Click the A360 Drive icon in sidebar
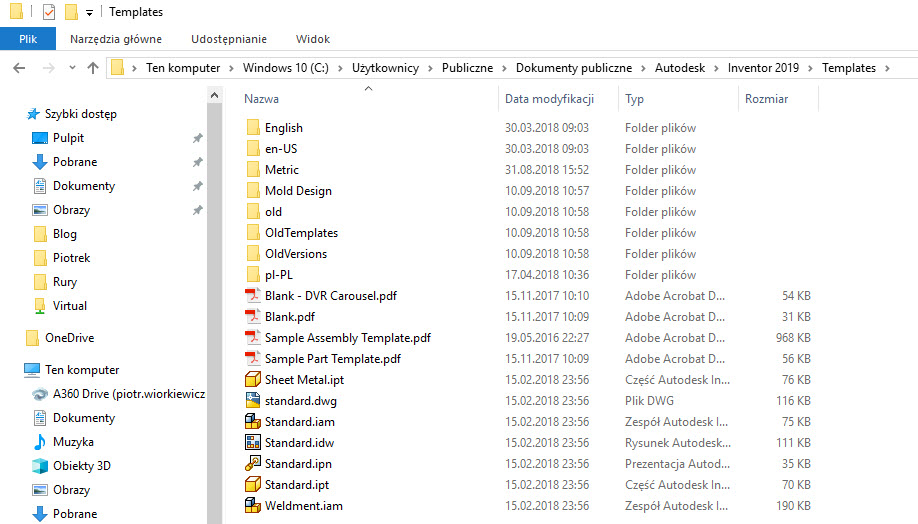The image size is (918, 524). tap(40, 394)
